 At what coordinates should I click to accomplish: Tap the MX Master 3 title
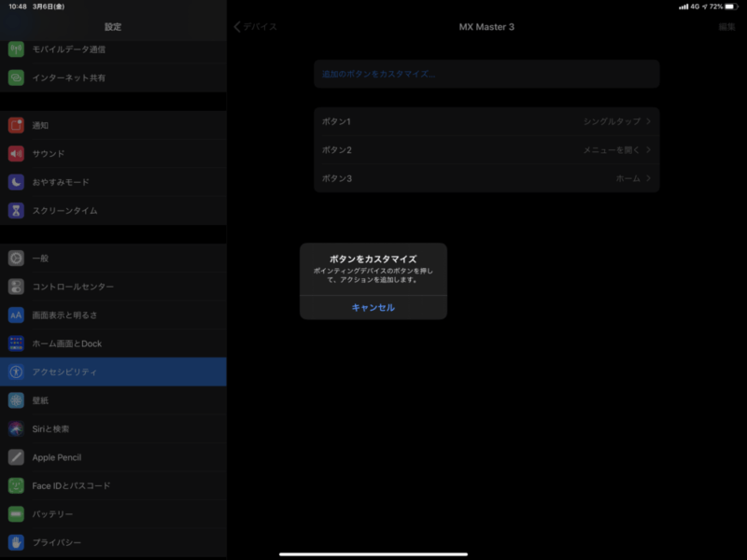[486, 27]
